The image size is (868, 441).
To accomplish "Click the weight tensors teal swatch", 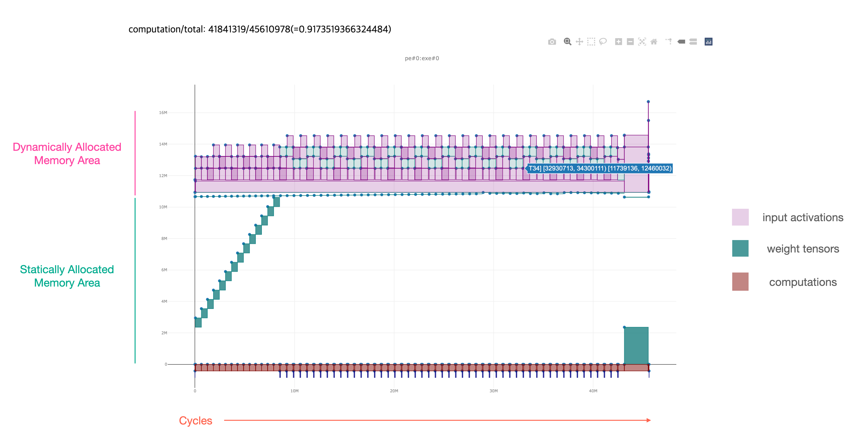I will point(740,249).
